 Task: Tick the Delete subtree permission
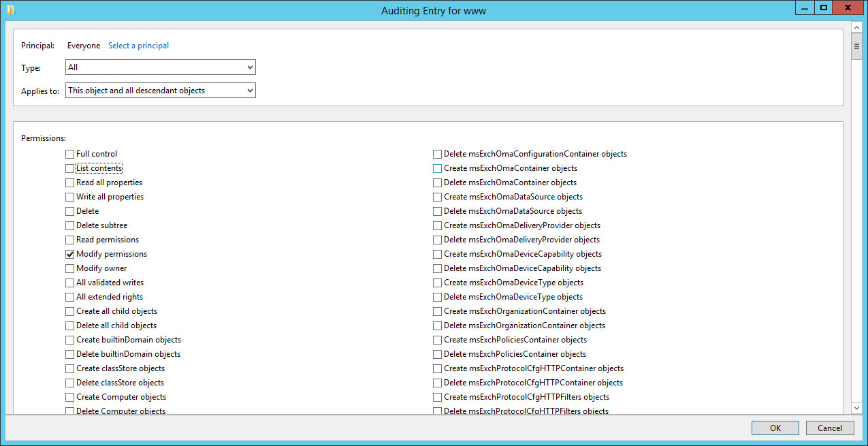(69, 225)
